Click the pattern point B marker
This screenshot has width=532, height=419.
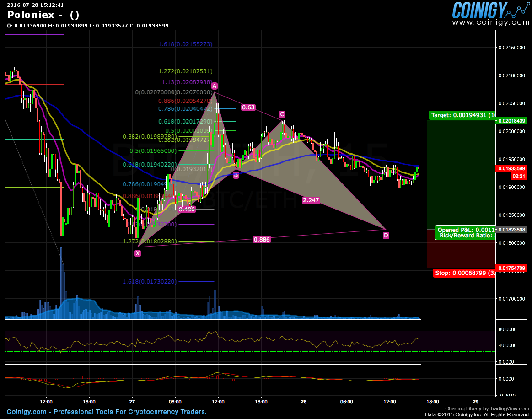[x=236, y=175]
